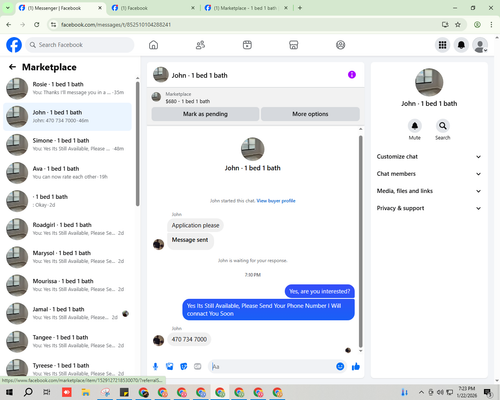Mute the conversation with bell icon

415,126
